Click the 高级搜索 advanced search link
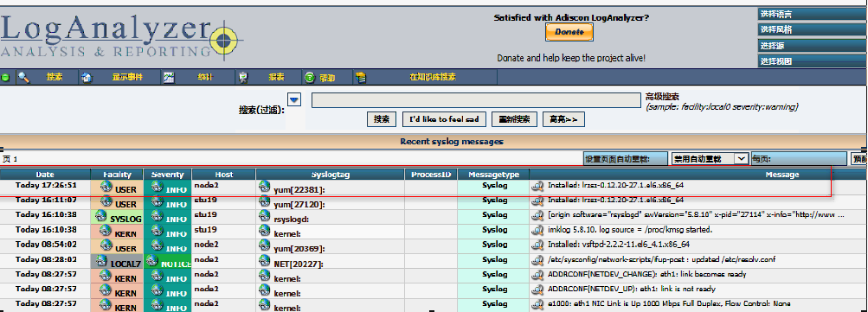This screenshot has height=312, width=868. [662, 97]
